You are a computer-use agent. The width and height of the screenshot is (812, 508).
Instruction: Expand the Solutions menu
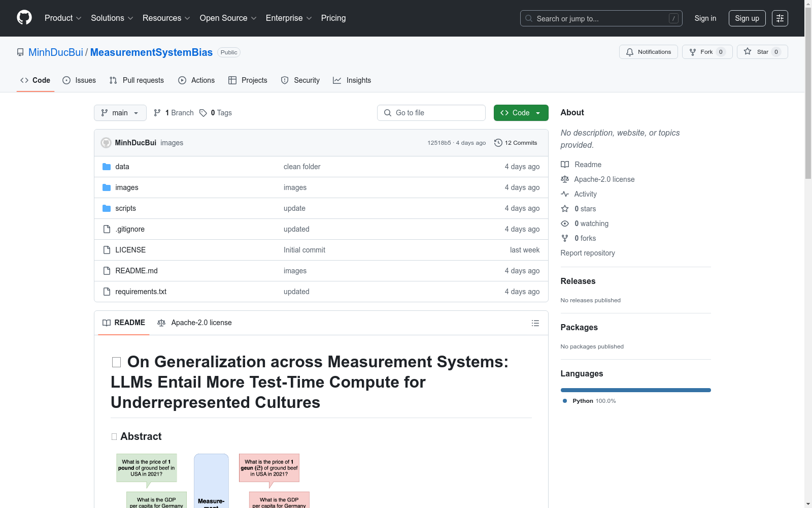pos(112,18)
